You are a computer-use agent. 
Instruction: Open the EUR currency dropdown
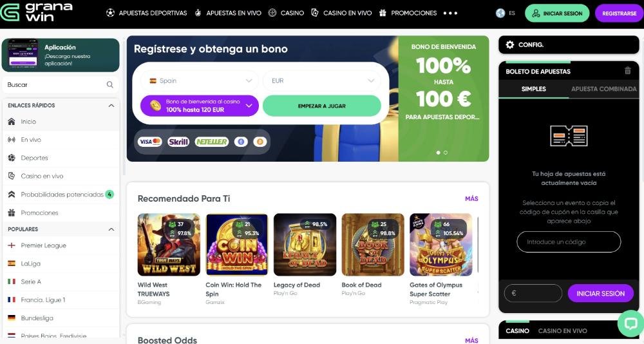(322, 81)
